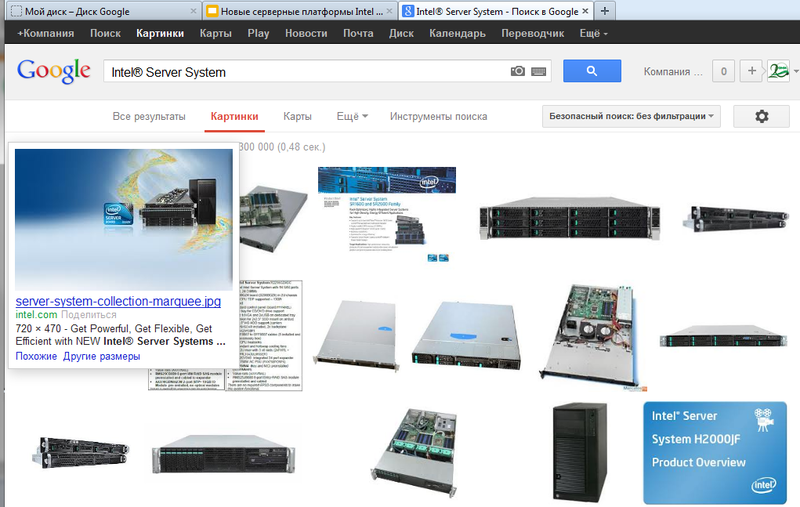Viewport: 800px width, 507px height.
Task: Open Переводчик in the black bar
Action: click(533, 34)
